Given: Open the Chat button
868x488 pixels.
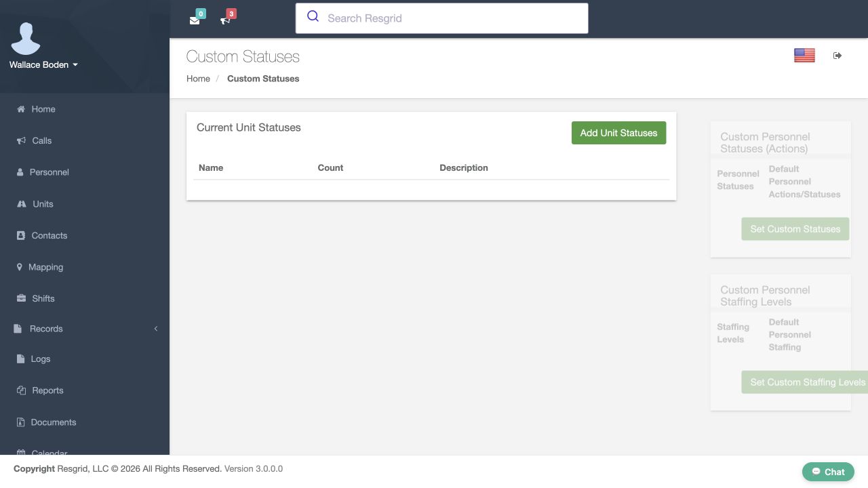Looking at the screenshot, I should click(828, 472).
